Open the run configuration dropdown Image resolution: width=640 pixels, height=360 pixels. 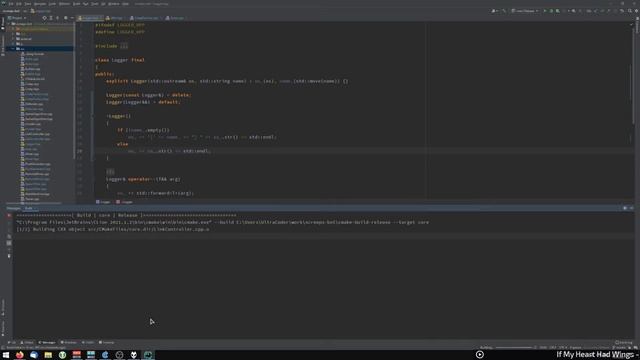click(x=525, y=11)
